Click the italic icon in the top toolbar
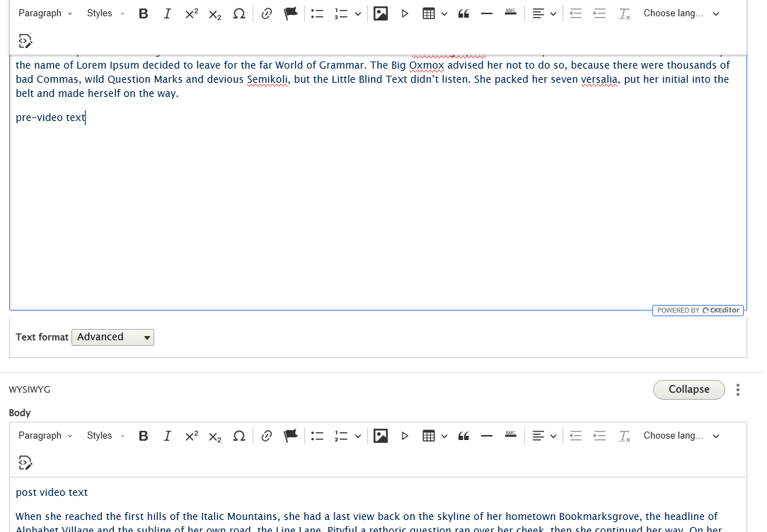Image resolution: width=767 pixels, height=532 pixels. pos(167,13)
